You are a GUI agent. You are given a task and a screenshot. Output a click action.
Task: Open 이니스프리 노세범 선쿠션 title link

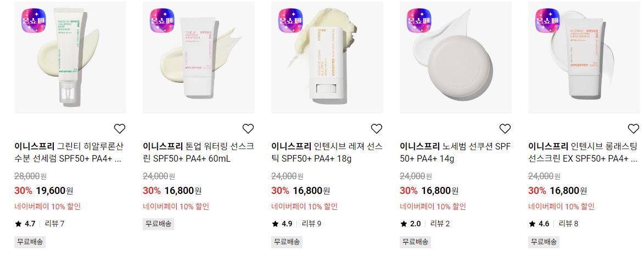click(x=455, y=152)
